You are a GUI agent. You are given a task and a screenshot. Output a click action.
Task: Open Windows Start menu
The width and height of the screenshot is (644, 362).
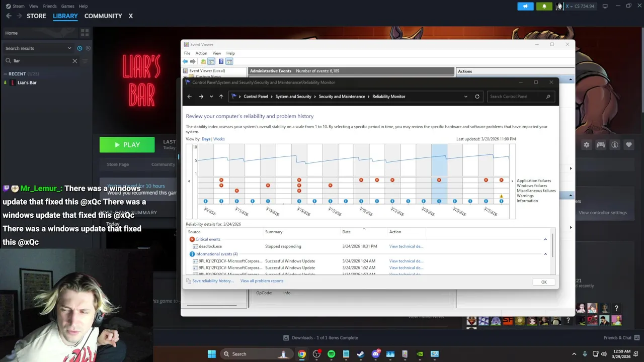pyautogui.click(x=211, y=354)
